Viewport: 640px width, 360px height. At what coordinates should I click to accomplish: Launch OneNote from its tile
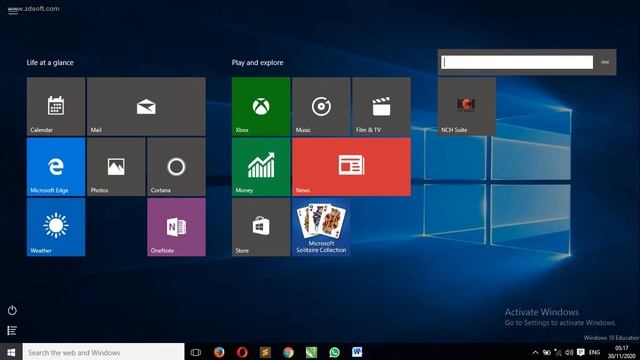click(x=176, y=227)
